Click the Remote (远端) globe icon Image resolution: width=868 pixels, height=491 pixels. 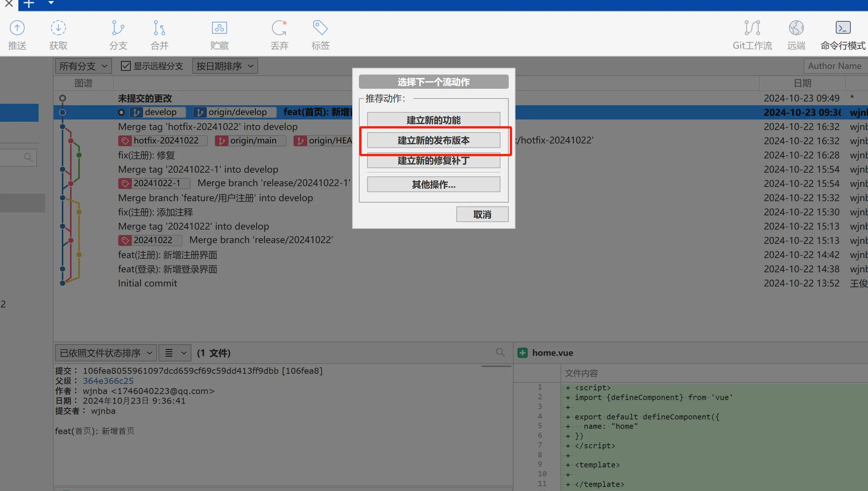[x=796, y=28]
